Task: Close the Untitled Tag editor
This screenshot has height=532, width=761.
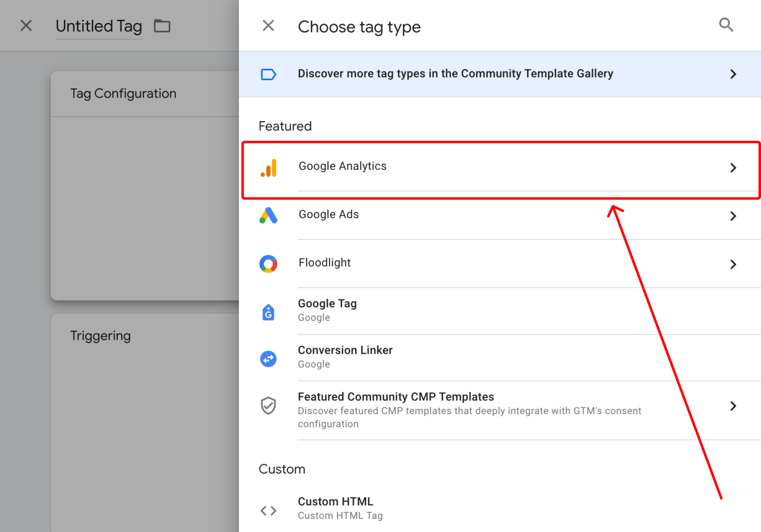Action: pos(26,26)
